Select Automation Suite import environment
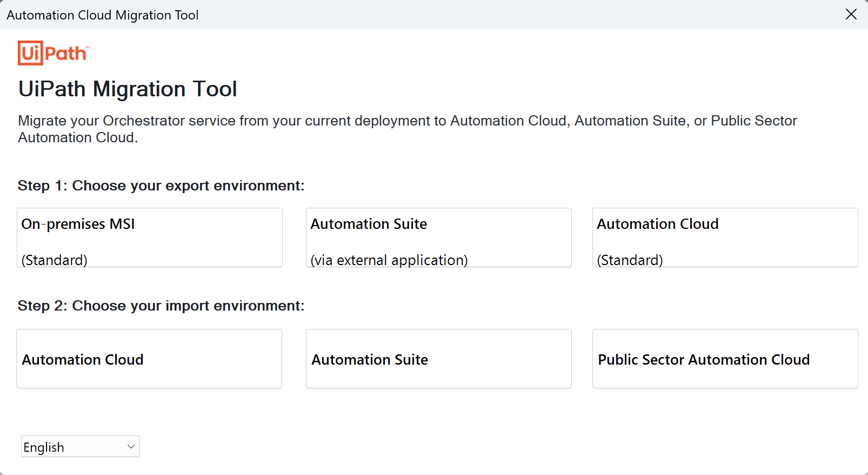The image size is (868, 475). pos(439,359)
